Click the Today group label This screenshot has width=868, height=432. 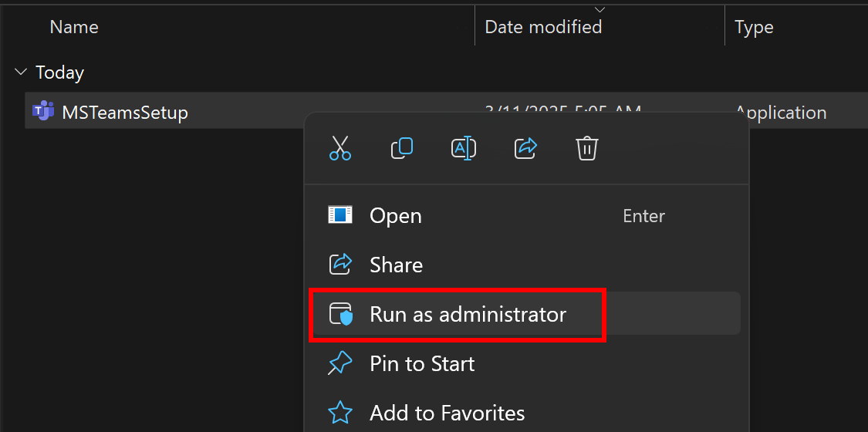59,73
